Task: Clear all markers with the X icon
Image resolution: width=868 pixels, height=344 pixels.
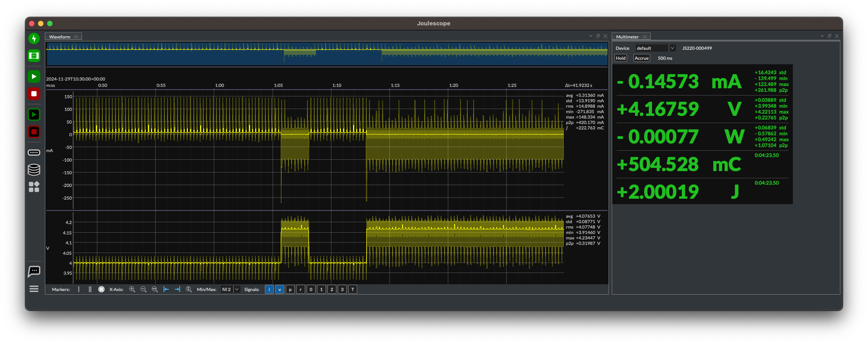Action: click(x=101, y=289)
